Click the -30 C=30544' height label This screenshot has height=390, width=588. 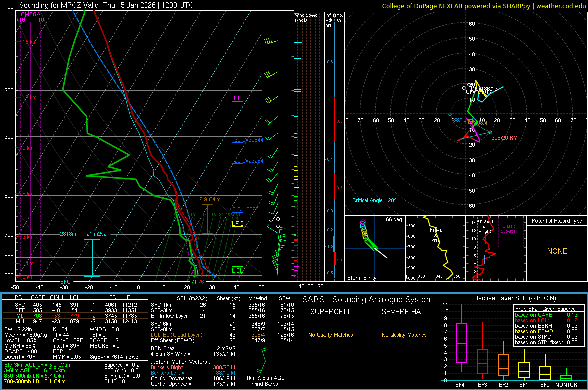tap(248, 140)
